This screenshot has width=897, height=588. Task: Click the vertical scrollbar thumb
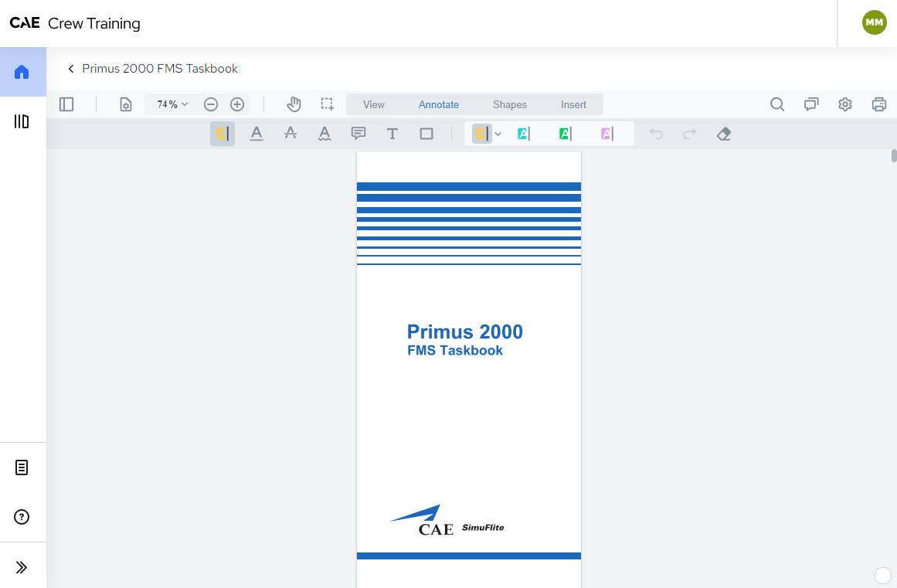point(894,155)
